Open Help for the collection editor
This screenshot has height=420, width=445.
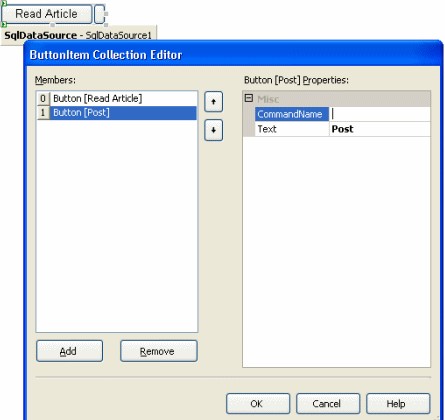coord(398,404)
